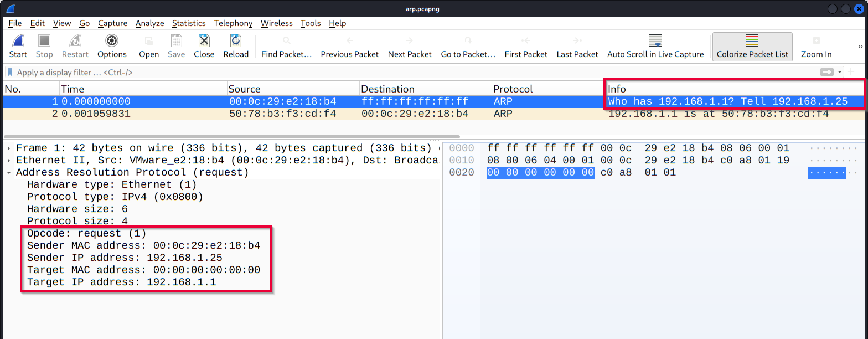The image size is (868, 339).
Task: Select Target IP address 192.168.1.1 field
Action: (121, 282)
